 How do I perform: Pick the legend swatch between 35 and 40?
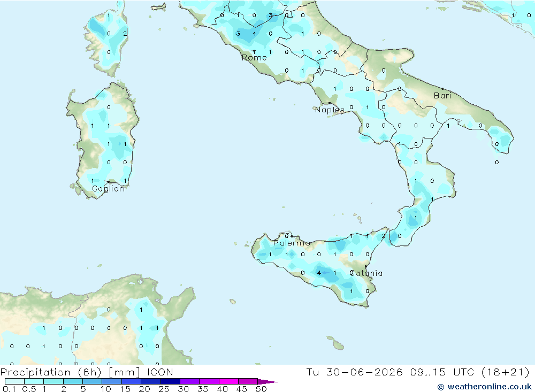(x=209, y=381)
